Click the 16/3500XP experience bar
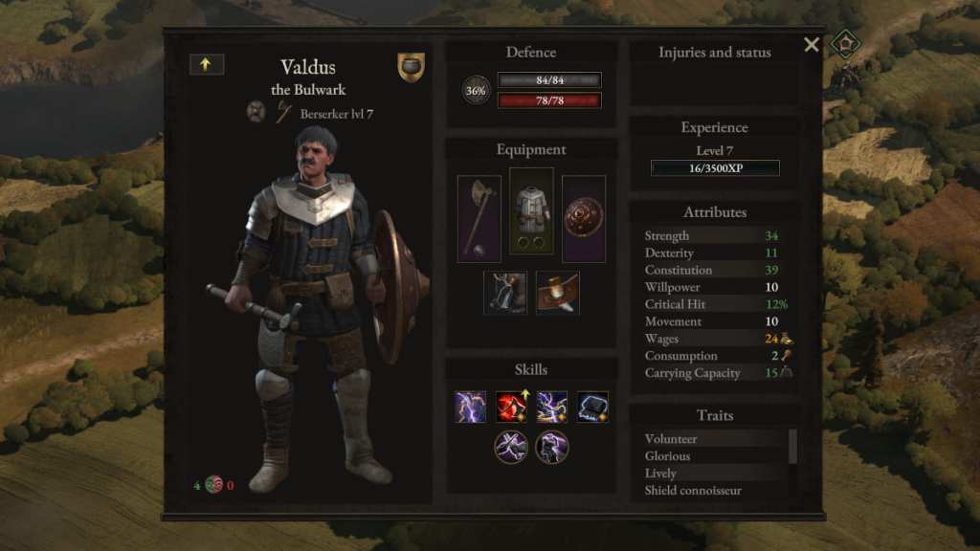Screen dimensions: 980x551 (715, 168)
